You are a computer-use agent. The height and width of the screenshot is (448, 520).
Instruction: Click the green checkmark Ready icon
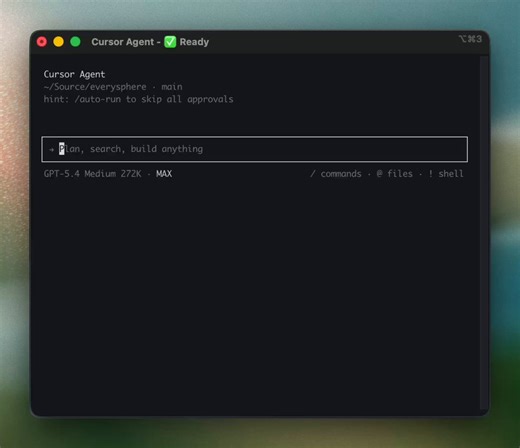pos(170,42)
